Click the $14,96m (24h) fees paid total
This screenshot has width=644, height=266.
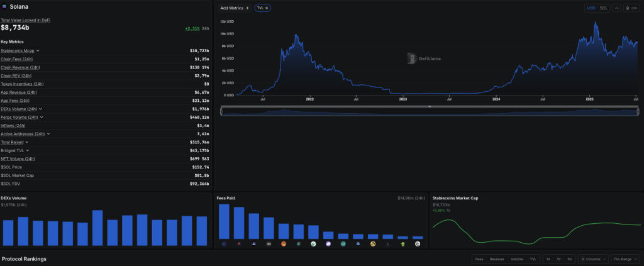point(411,198)
